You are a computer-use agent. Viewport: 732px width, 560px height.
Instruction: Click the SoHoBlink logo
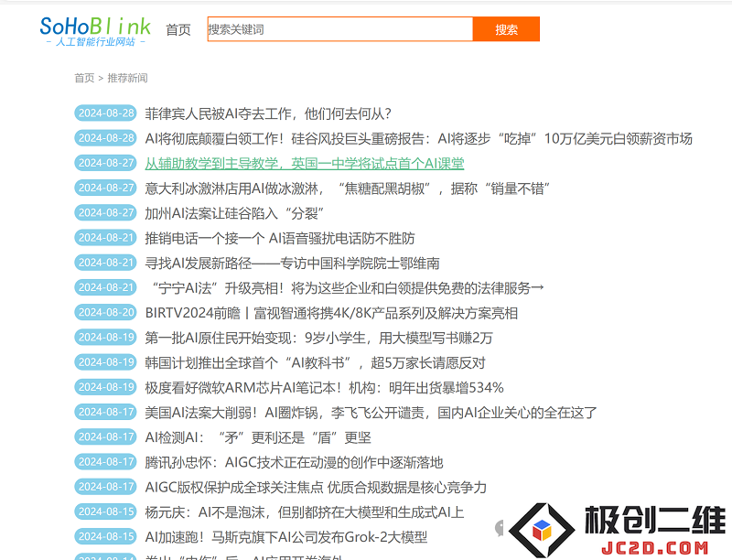pos(95,31)
